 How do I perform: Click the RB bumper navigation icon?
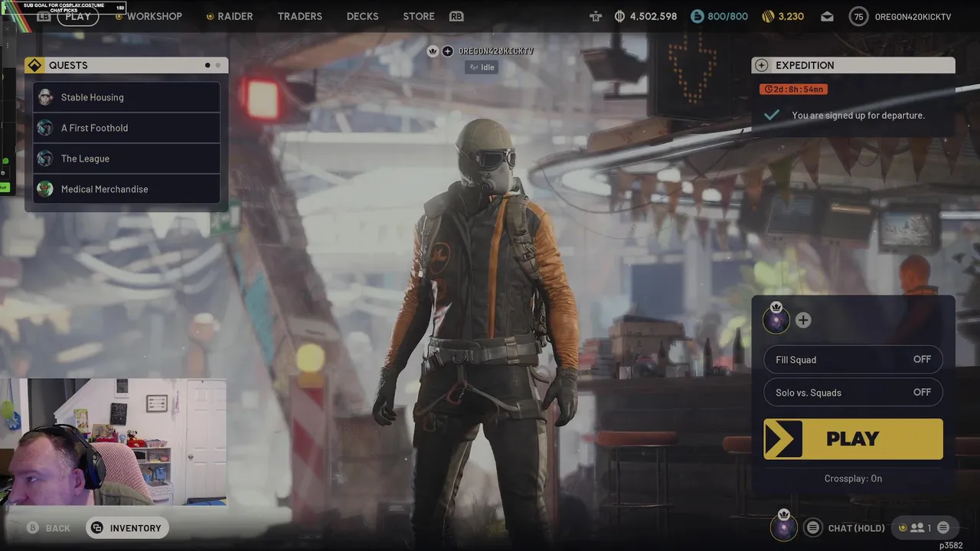coord(456,16)
